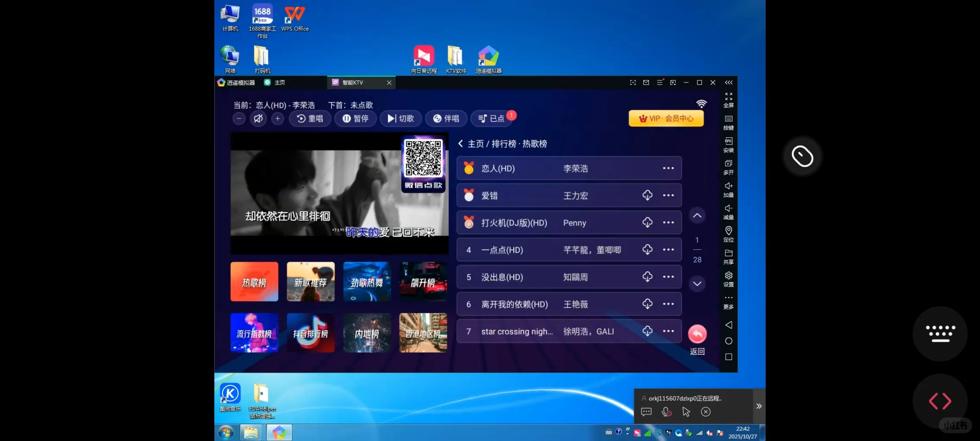Open the 抖音排行榜 chart thumbnail
This screenshot has height=441, width=980.
pos(310,333)
